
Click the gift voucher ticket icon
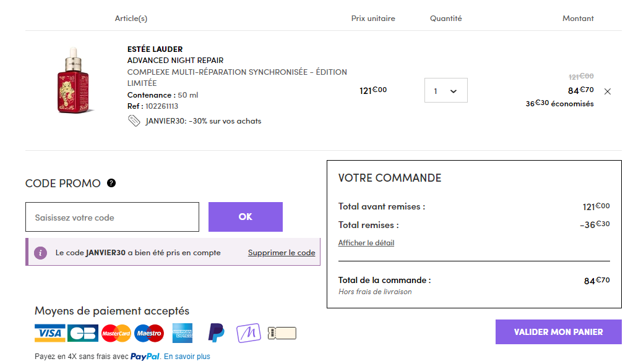pyautogui.click(x=282, y=333)
